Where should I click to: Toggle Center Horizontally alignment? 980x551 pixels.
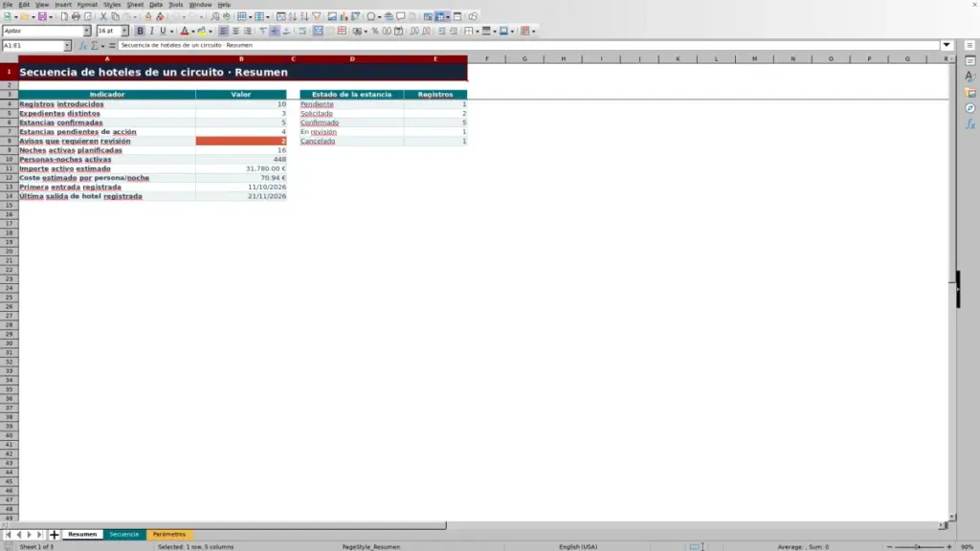point(235,32)
